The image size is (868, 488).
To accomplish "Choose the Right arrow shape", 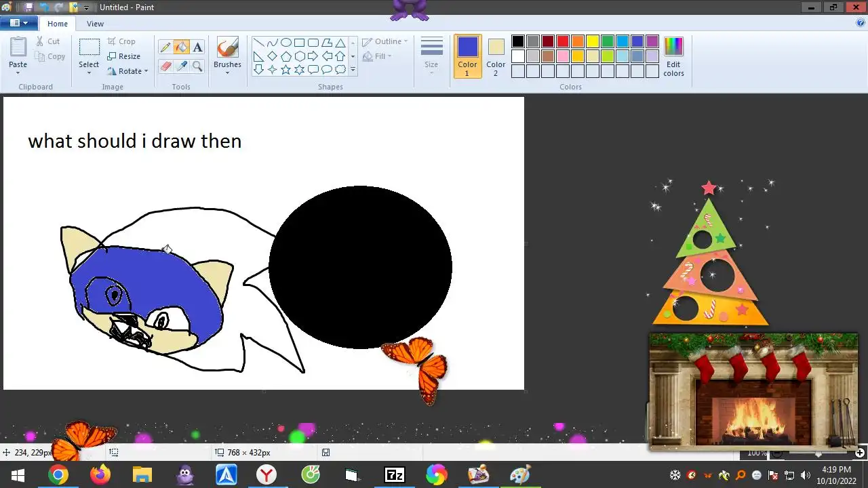I will coord(313,56).
